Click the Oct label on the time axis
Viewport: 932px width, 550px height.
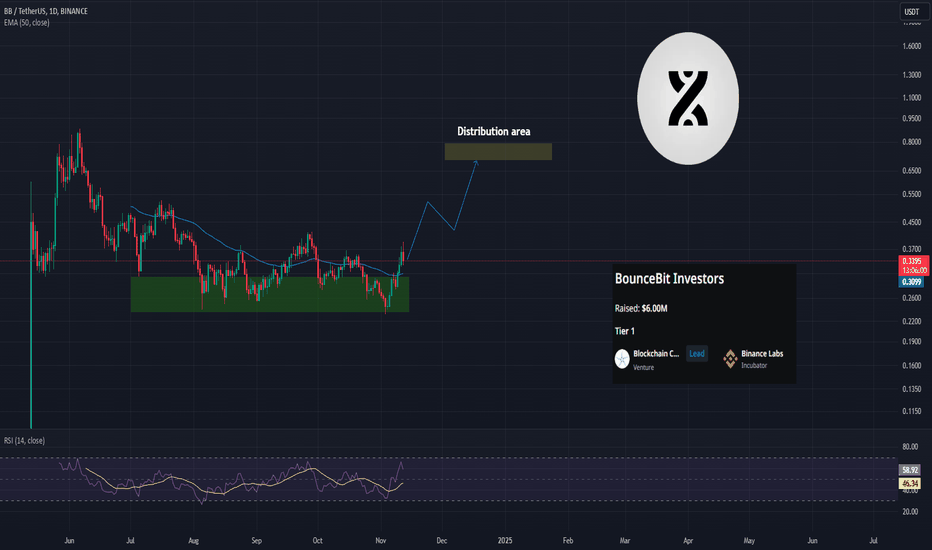click(317, 540)
